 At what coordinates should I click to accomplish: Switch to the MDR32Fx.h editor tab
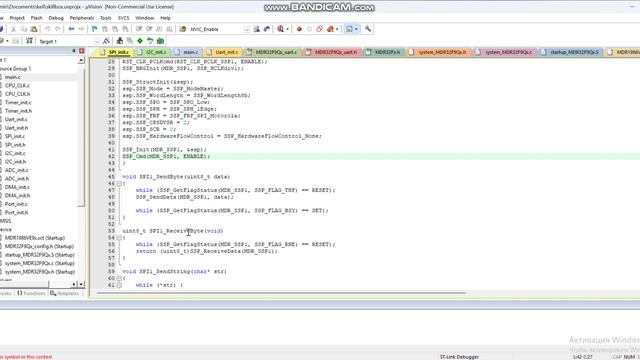(384, 52)
